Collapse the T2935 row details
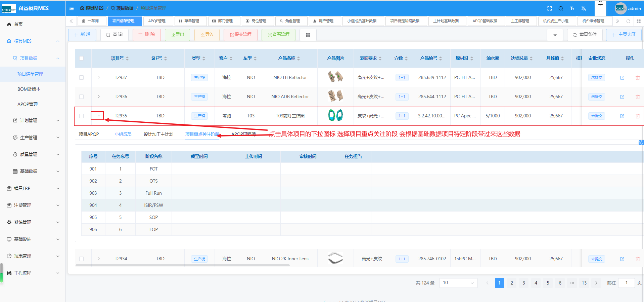644x302 pixels. pyautogui.click(x=99, y=116)
